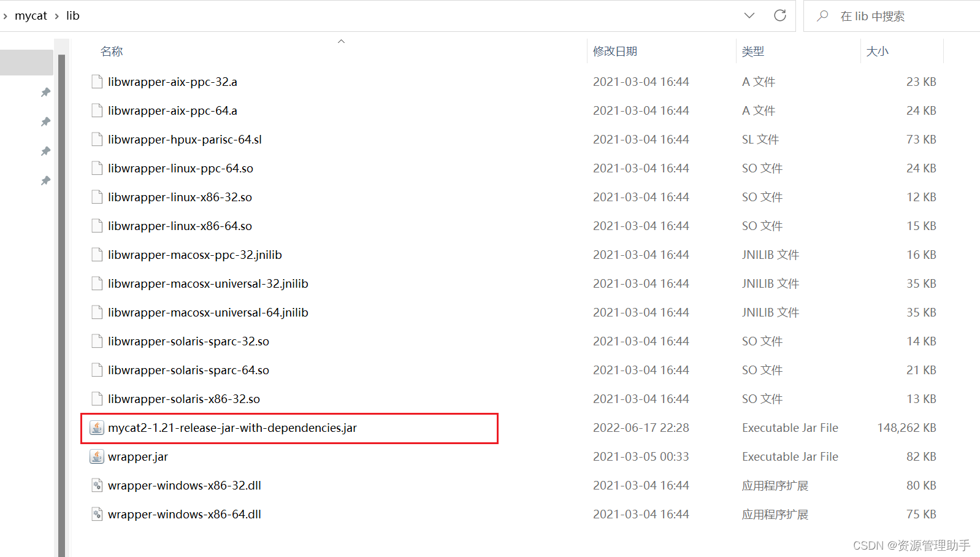
Task: Click the magnifier search icon
Action: [822, 16]
